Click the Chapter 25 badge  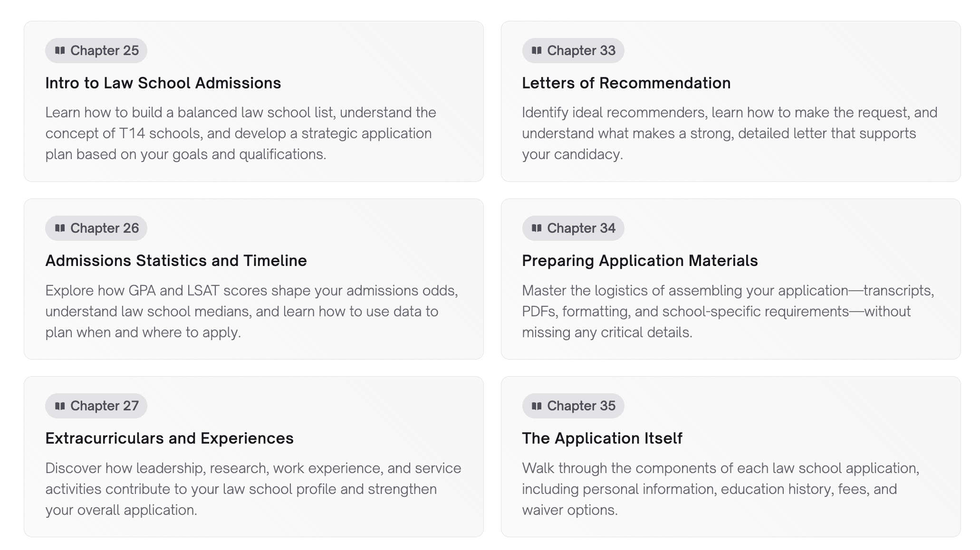[96, 50]
